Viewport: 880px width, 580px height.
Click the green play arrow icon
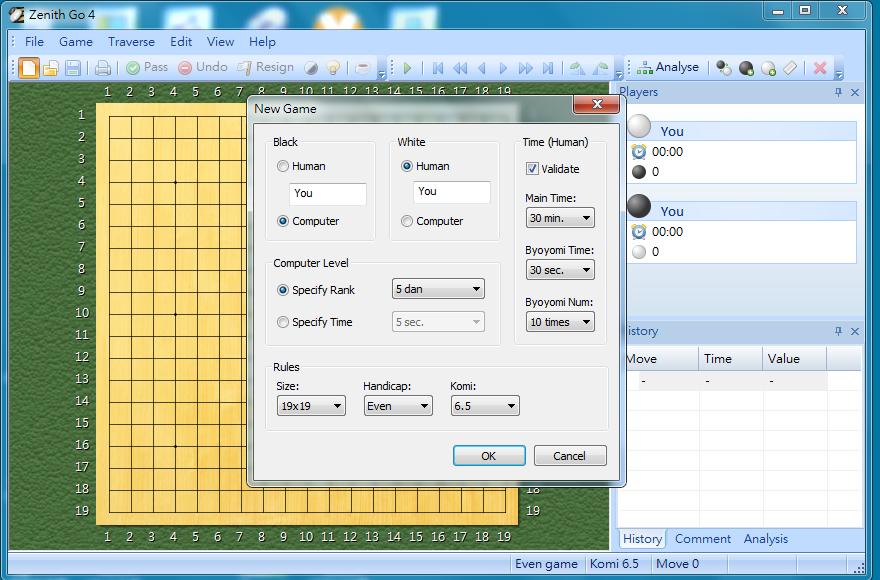click(407, 68)
